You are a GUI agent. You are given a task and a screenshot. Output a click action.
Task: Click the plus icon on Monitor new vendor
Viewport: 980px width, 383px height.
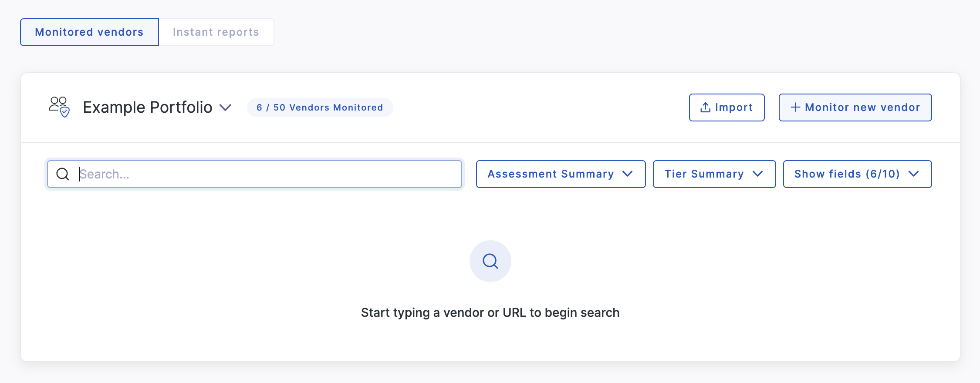pyautogui.click(x=795, y=107)
